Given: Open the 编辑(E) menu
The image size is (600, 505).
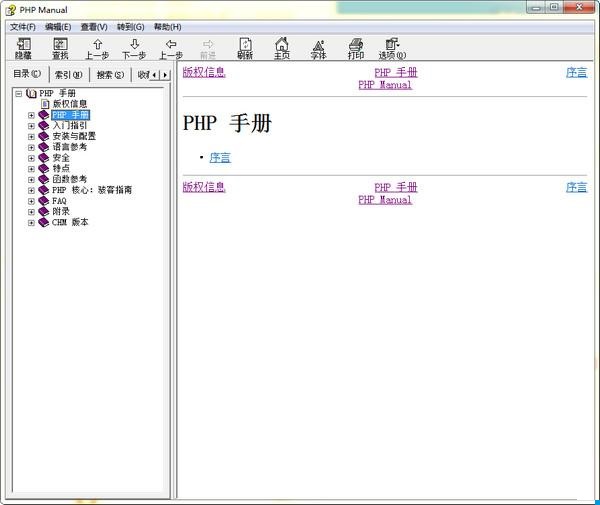Looking at the screenshot, I should pyautogui.click(x=58, y=27).
